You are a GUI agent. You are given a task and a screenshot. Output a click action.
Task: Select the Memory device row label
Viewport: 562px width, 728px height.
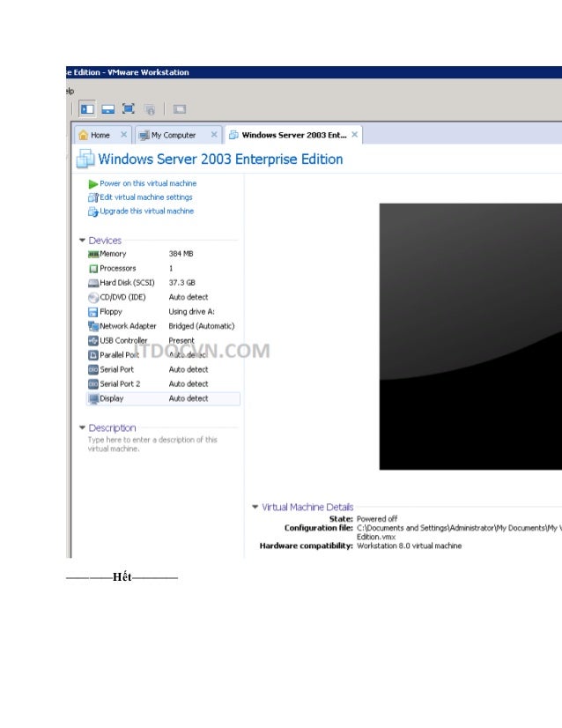113,254
